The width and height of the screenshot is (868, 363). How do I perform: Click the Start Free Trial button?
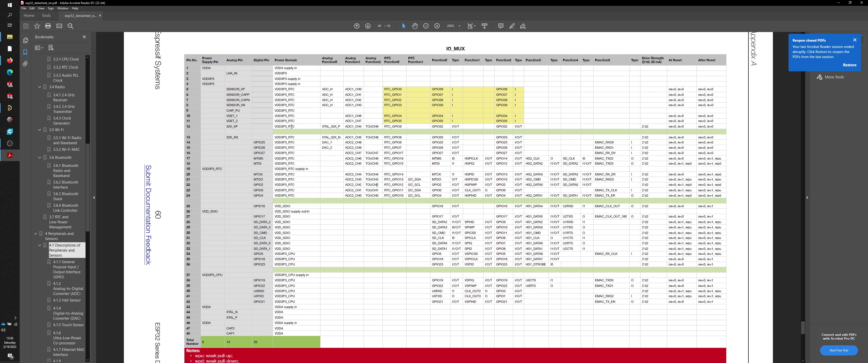[x=839, y=350]
